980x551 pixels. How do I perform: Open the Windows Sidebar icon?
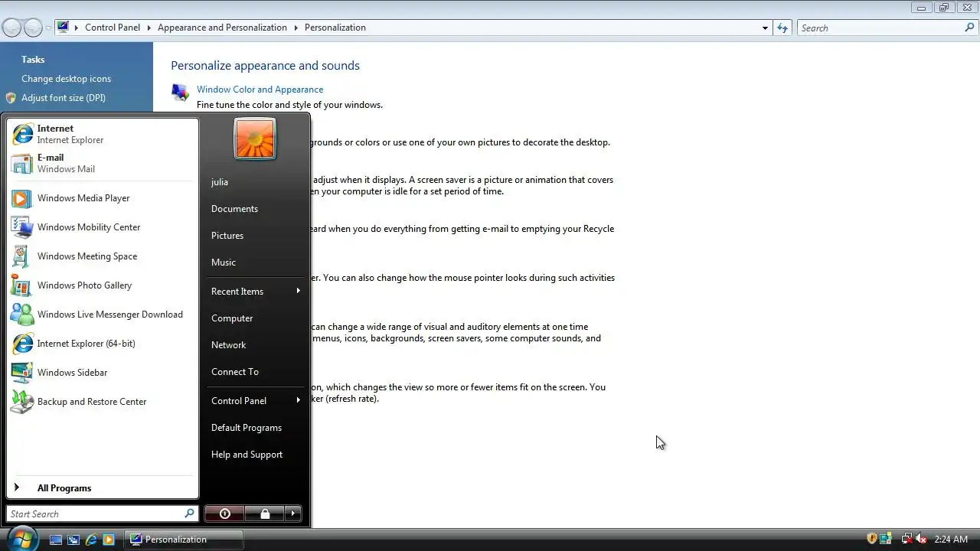[x=22, y=373]
